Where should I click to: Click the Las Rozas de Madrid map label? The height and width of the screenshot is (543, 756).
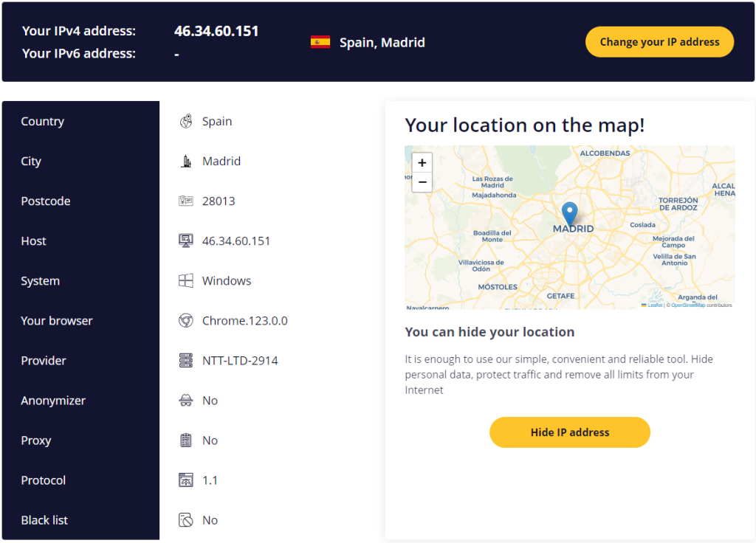[x=492, y=181]
